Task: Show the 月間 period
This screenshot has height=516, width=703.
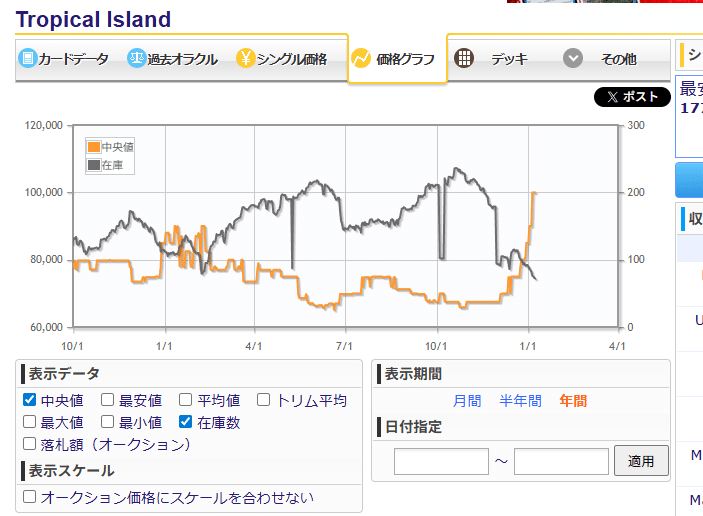Action: pyautogui.click(x=467, y=400)
